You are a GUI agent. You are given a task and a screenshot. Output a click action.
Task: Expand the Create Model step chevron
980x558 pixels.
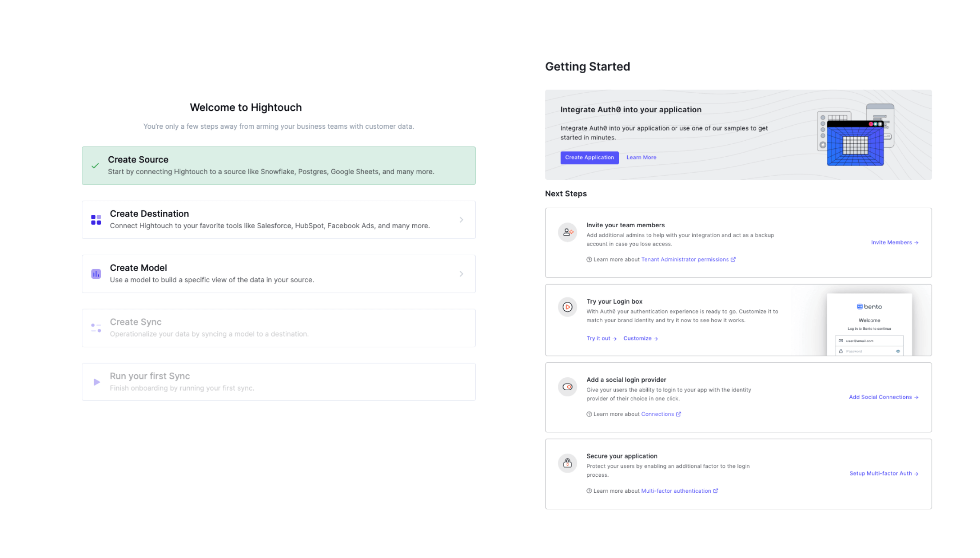click(462, 274)
